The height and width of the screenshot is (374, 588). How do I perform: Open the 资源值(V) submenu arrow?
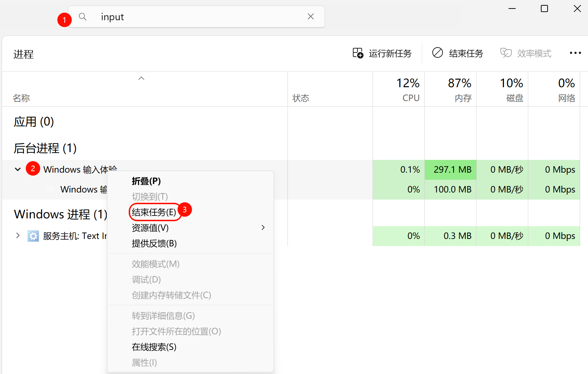(x=263, y=228)
